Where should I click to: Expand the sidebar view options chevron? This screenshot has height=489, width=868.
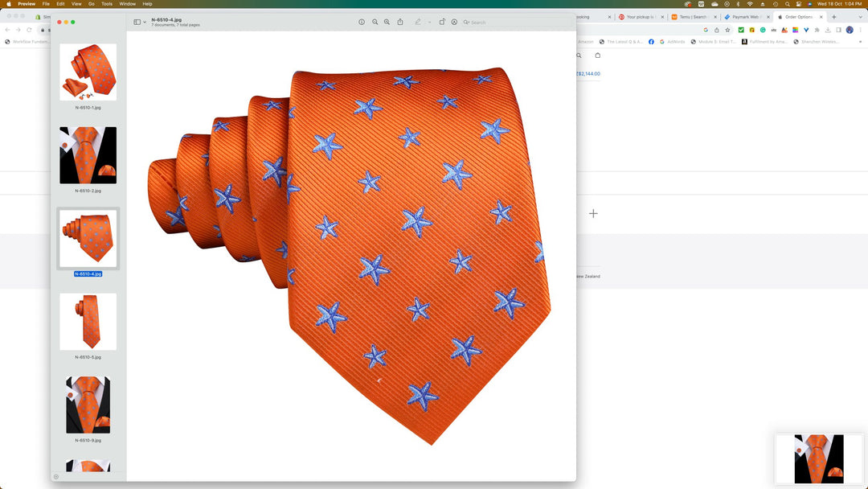pos(145,22)
